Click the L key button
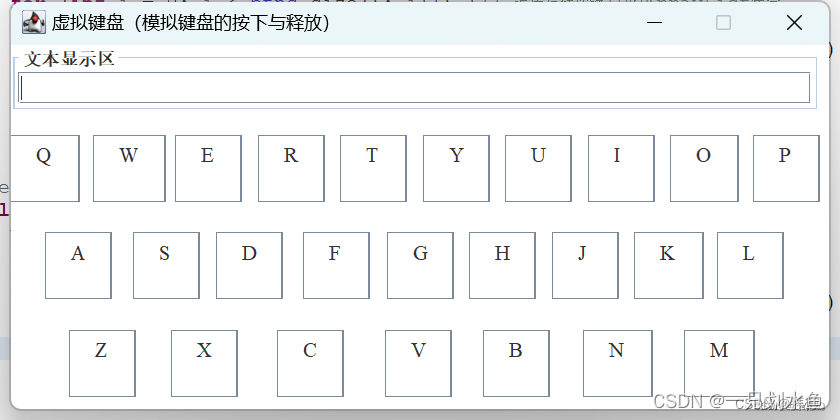 (x=751, y=265)
